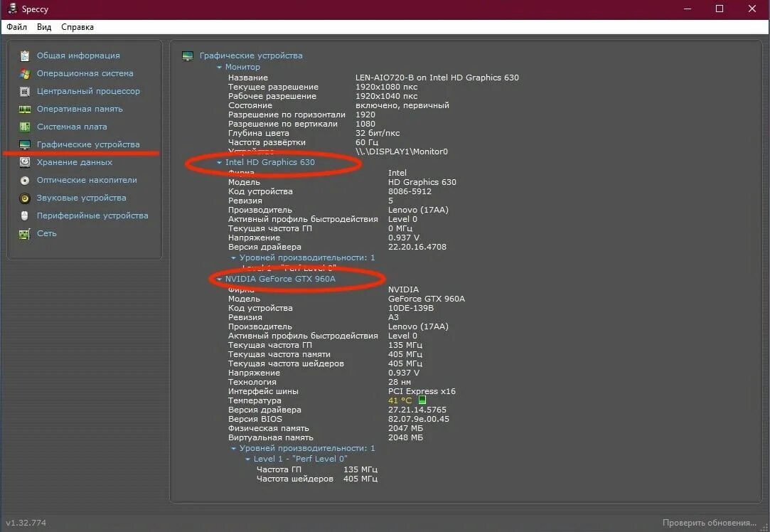Open Хранение данных section
Viewport: 770px width, 532px height.
[75, 162]
